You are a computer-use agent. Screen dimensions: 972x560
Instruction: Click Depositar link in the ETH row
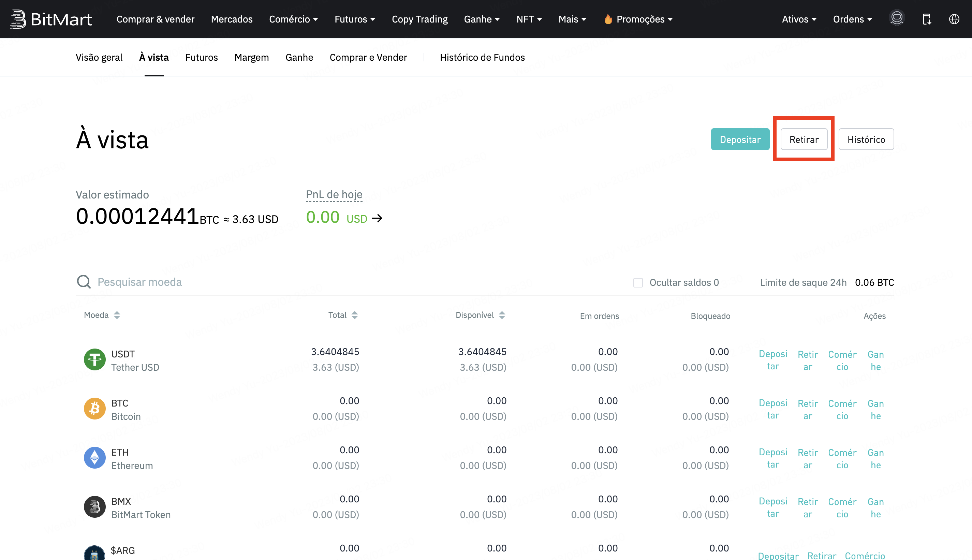[x=773, y=458]
